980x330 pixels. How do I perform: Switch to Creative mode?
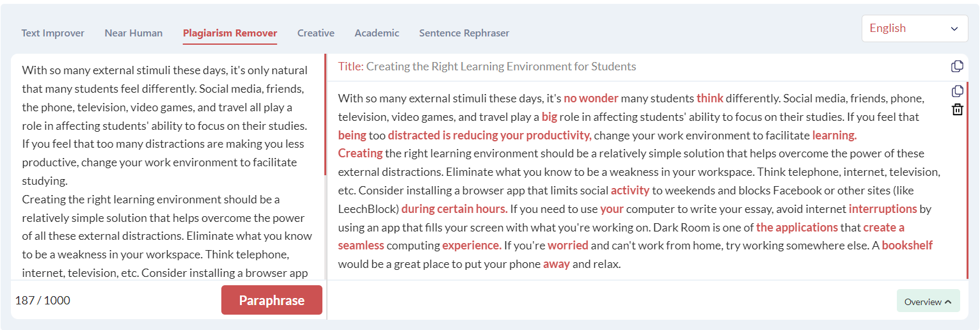click(316, 33)
